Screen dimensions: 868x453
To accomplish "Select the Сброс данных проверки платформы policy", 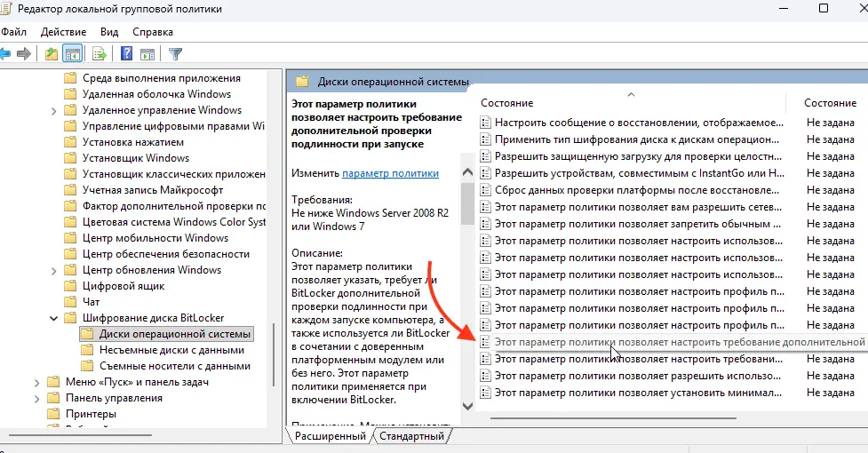I will (x=638, y=190).
